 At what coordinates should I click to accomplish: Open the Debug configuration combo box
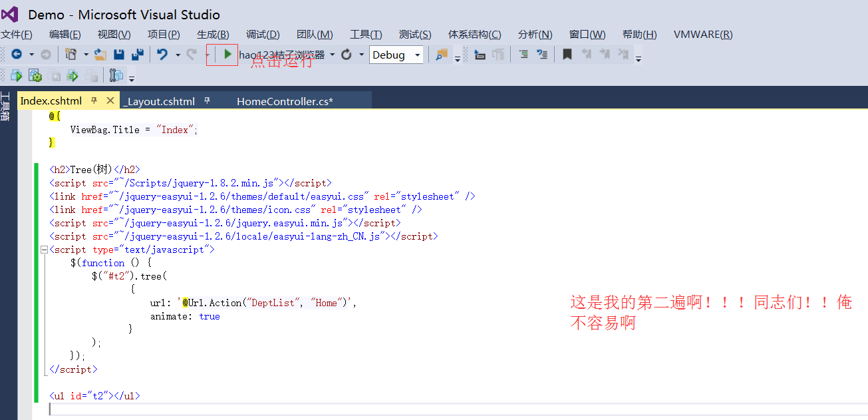pos(396,55)
